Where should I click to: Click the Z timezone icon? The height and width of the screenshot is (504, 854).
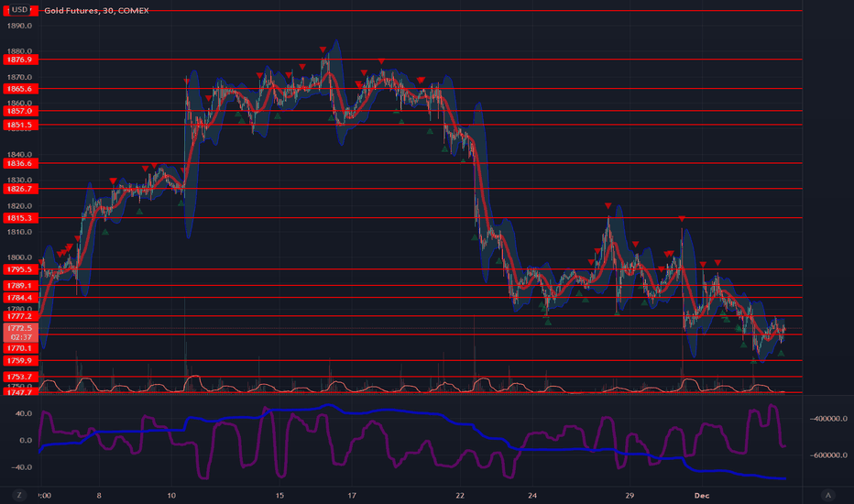[x=19, y=495]
